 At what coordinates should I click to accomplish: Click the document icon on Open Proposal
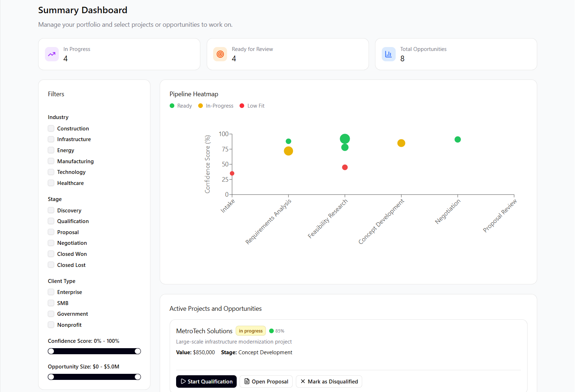pyautogui.click(x=246, y=381)
